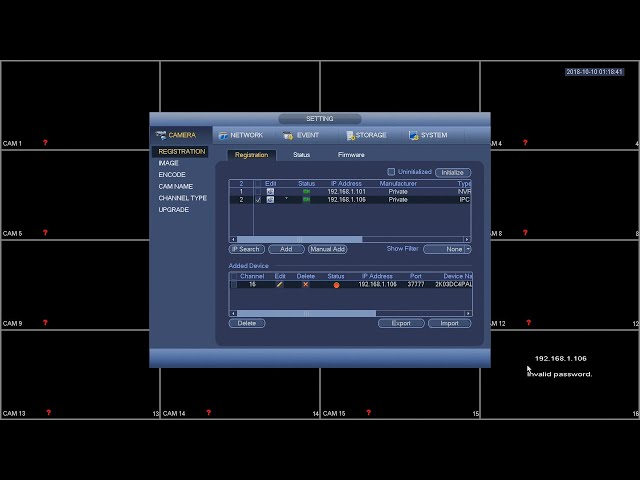Click the red X delete icon for channel 16
640x480 pixels.
(305, 284)
